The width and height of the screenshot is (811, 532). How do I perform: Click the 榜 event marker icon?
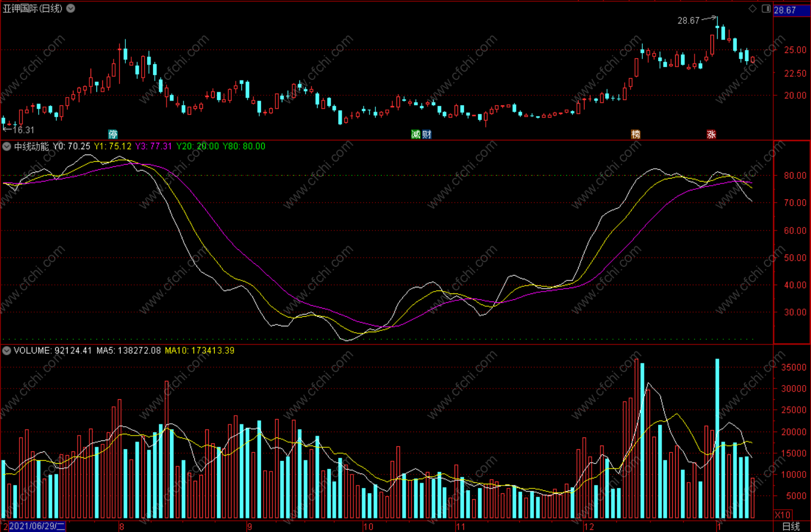pos(636,134)
